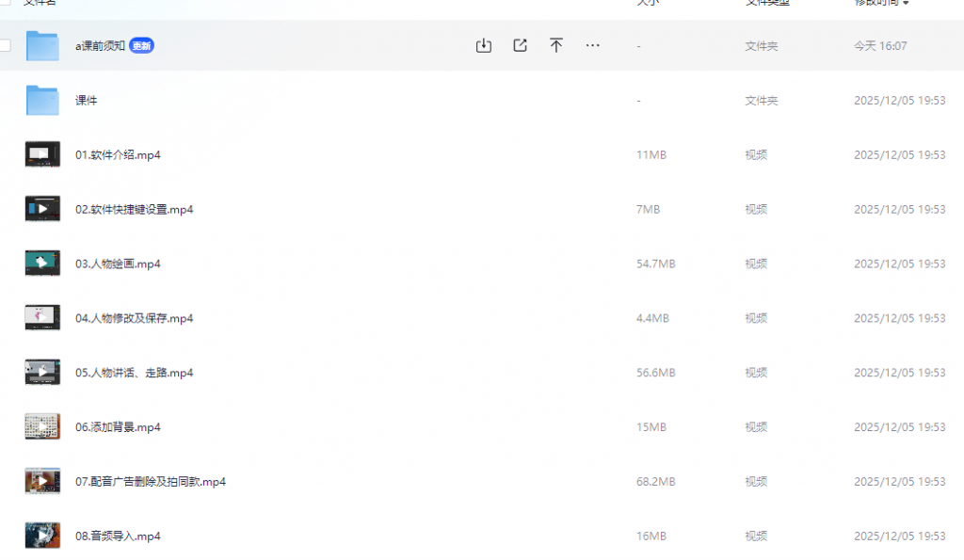Open more options for a课前须知 row
The width and height of the screenshot is (964, 560).
tap(592, 45)
